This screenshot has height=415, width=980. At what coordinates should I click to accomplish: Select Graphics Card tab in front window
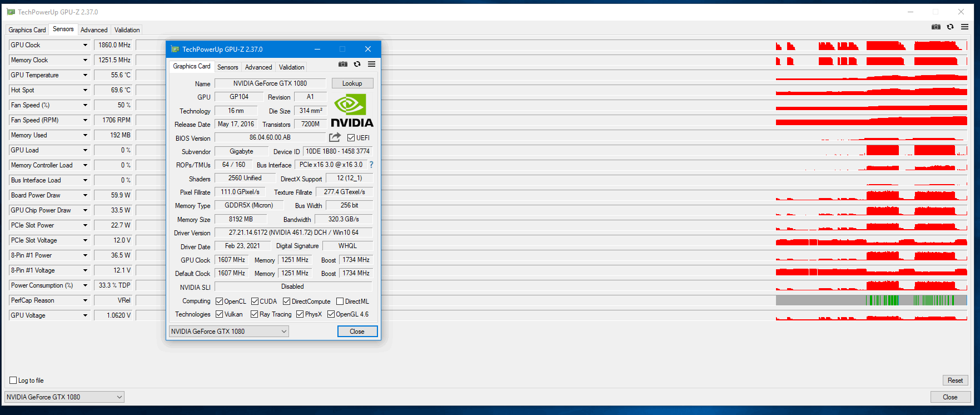(192, 66)
